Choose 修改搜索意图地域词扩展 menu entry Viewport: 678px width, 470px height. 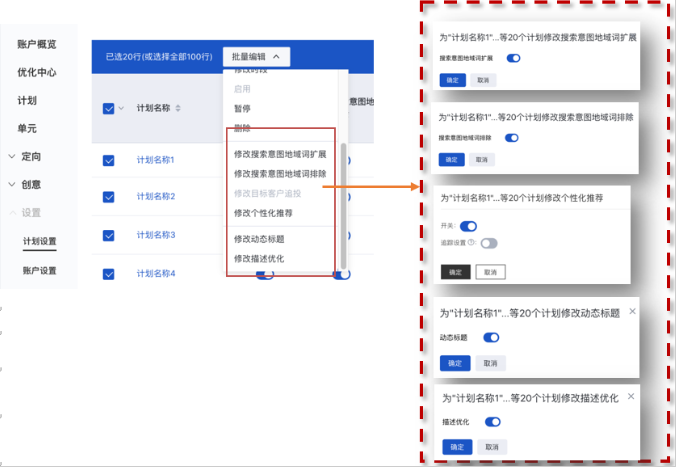coord(280,154)
